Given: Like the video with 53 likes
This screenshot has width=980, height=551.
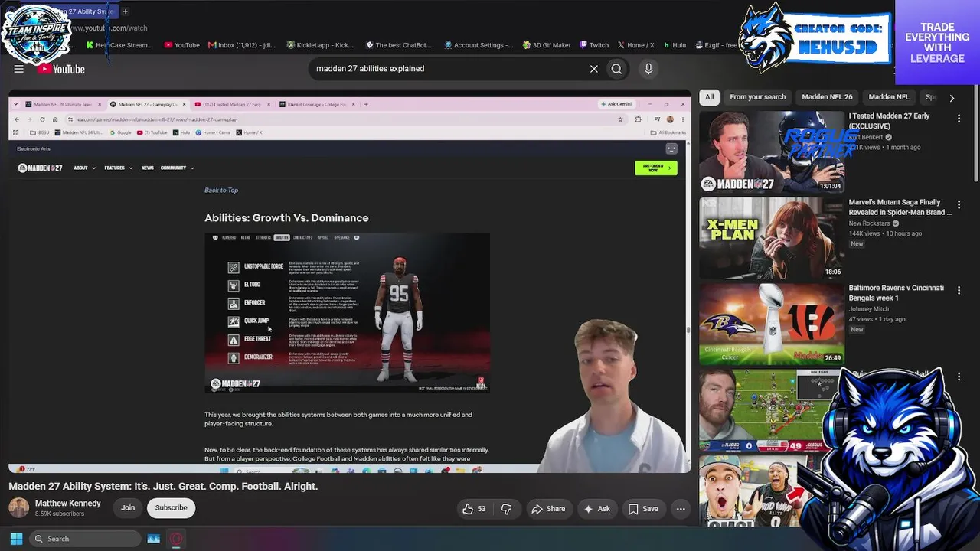Looking at the screenshot, I should (474, 509).
